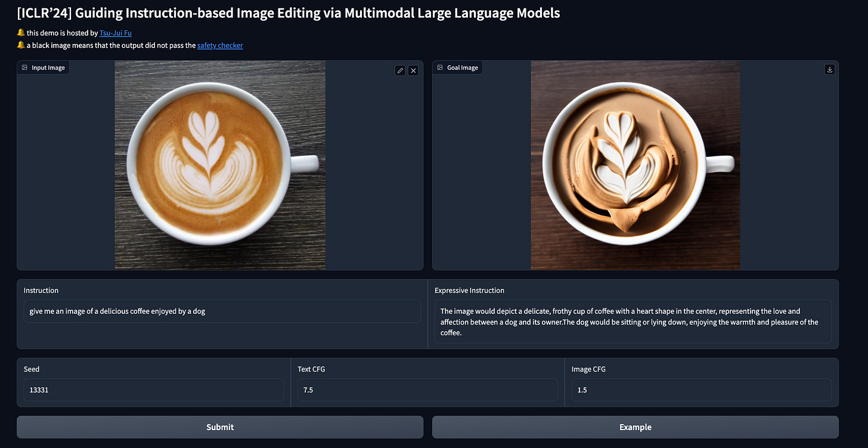Image resolution: width=868 pixels, height=448 pixels.
Task: Click the bell icon before 'this demo is hosted'
Action: (x=21, y=33)
